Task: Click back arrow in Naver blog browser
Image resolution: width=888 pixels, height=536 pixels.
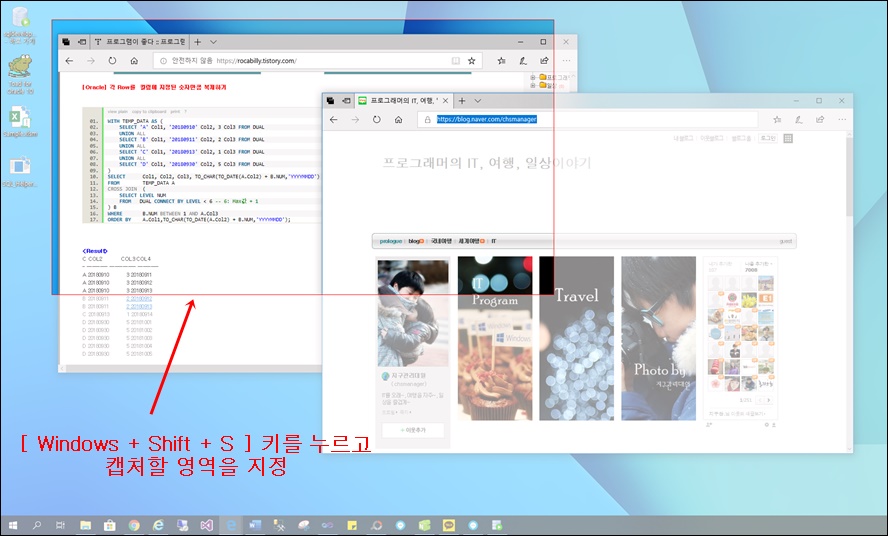Action: [x=333, y=120]
